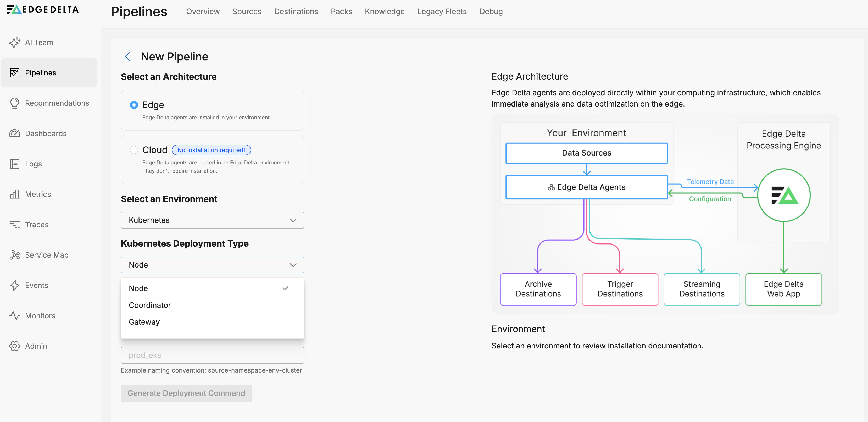
Task: Select the Edge architecture radio button
Action: 134,105
